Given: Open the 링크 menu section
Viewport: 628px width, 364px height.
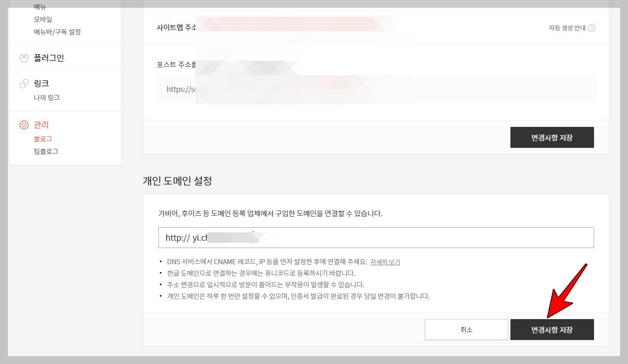Looking at the screenshot, I should pos(41,83).
